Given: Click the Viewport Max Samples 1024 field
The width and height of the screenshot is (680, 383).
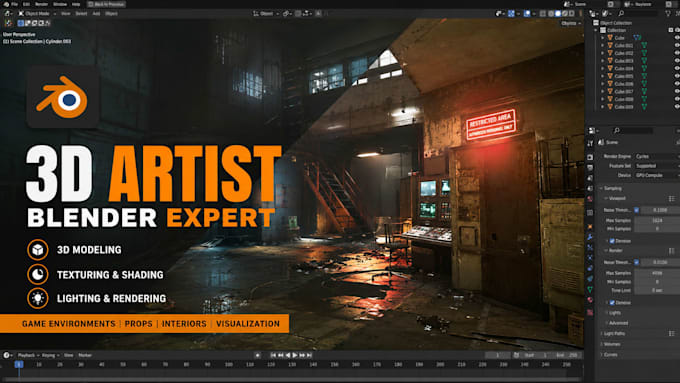Looking at the screenshot, I should [x=657, y=220].
